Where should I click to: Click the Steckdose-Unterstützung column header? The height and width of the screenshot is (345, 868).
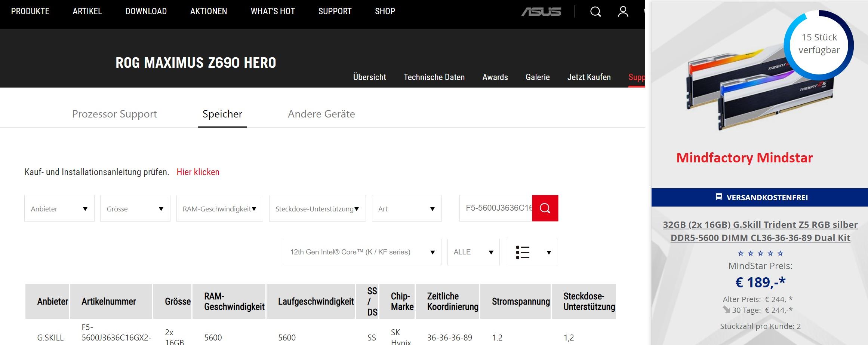(584, 302)
